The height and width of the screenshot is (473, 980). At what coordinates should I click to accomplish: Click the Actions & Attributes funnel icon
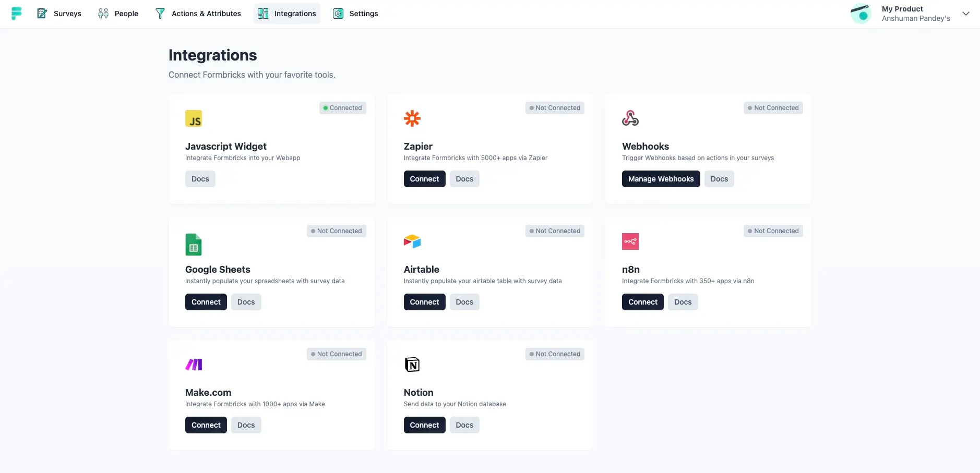click(x=160, y=14)
